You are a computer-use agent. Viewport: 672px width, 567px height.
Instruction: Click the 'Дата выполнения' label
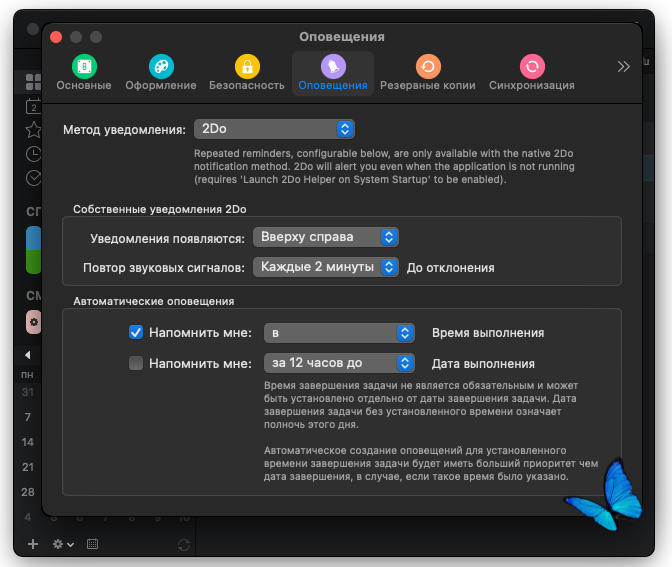pos(483,364)
